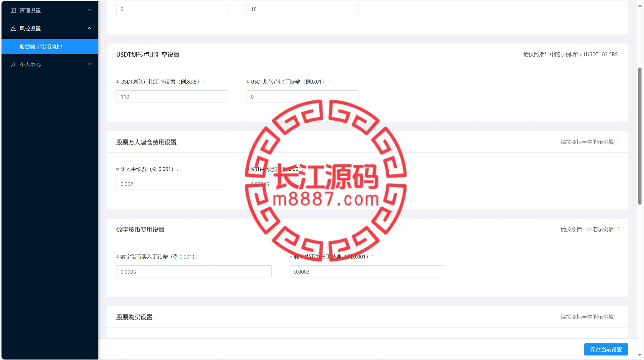Click 数字货币买入手续费 field with 0.0003
Viewport: 644px width, 360px height.
[194, 271]
